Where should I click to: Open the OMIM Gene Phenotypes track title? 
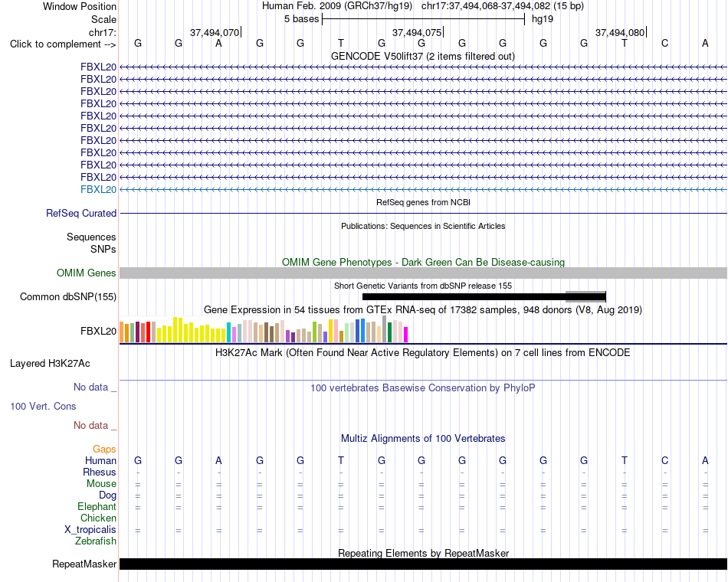tap(423, 262)
